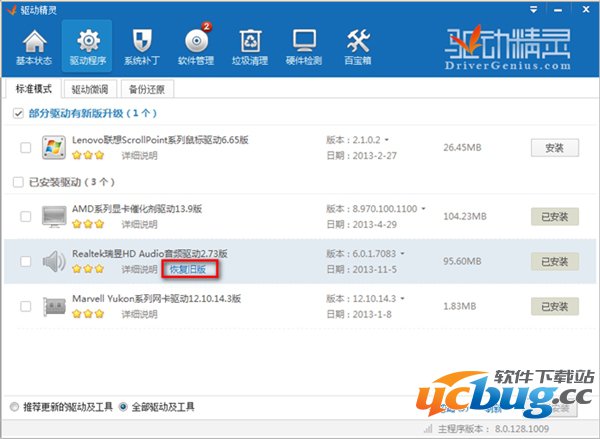
Task: Check the AMD graphics driver checkbox
Action: point(26,216)
